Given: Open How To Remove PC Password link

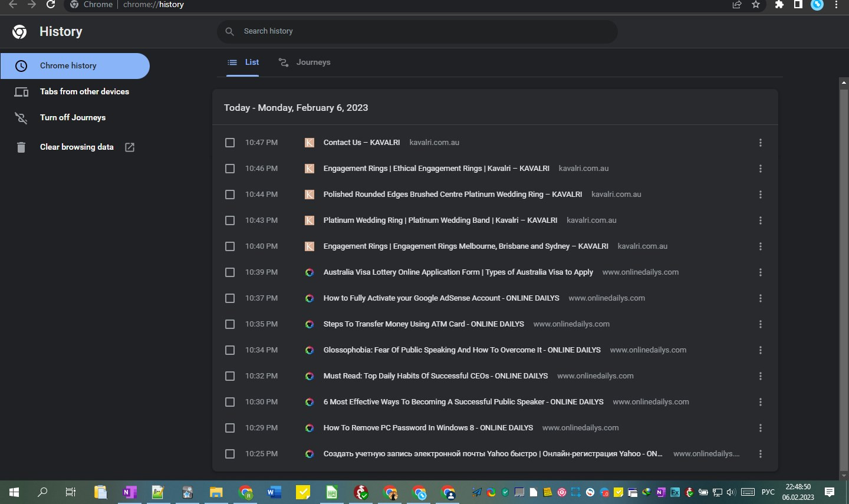Looking at the screenshot, I should click(x=428, y=428).
